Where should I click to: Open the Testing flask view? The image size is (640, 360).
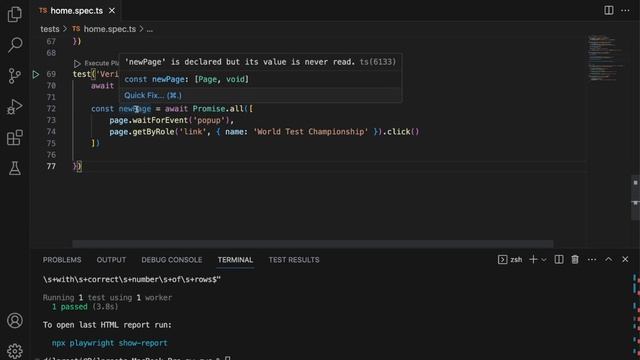[x=15, y=168]
